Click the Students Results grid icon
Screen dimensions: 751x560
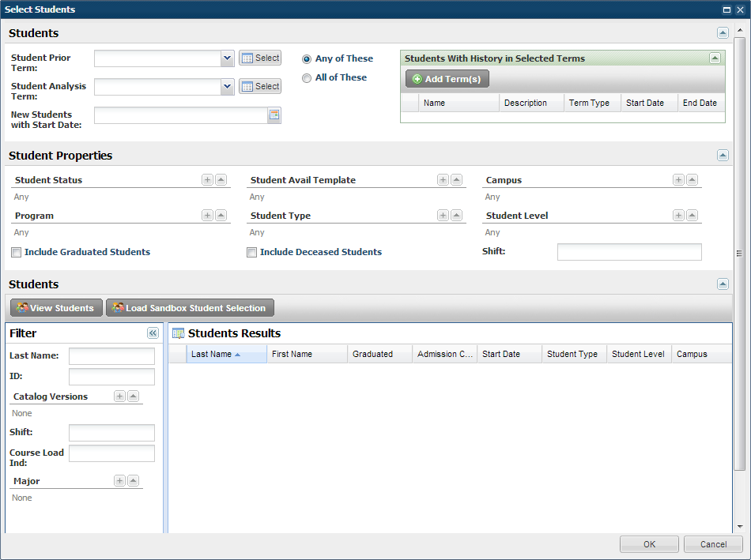[x=178, y=333]
